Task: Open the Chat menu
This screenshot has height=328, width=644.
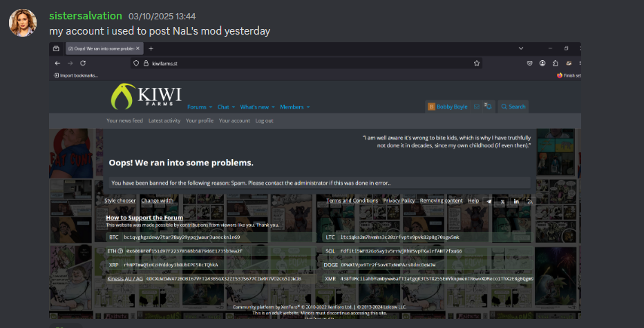Action: [x=223, y=107]
